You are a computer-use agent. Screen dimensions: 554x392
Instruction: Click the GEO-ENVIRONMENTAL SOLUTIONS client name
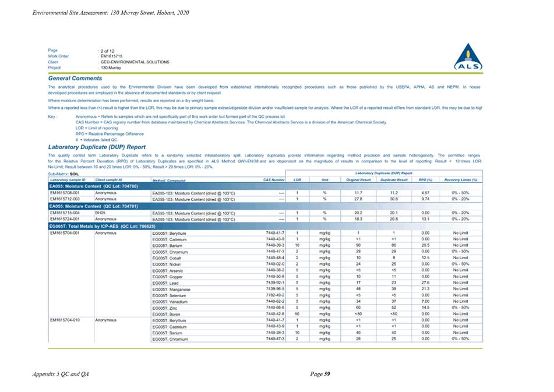coord(135,62)
